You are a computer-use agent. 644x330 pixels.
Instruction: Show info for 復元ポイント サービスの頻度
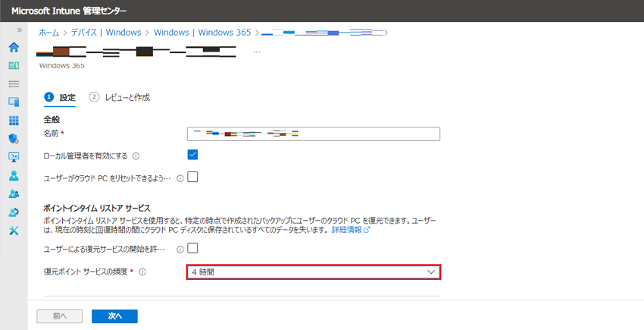click(x=142, y=272)
